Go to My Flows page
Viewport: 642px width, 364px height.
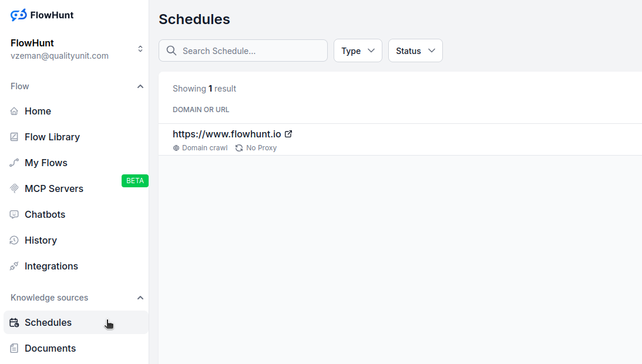(46, 163)
